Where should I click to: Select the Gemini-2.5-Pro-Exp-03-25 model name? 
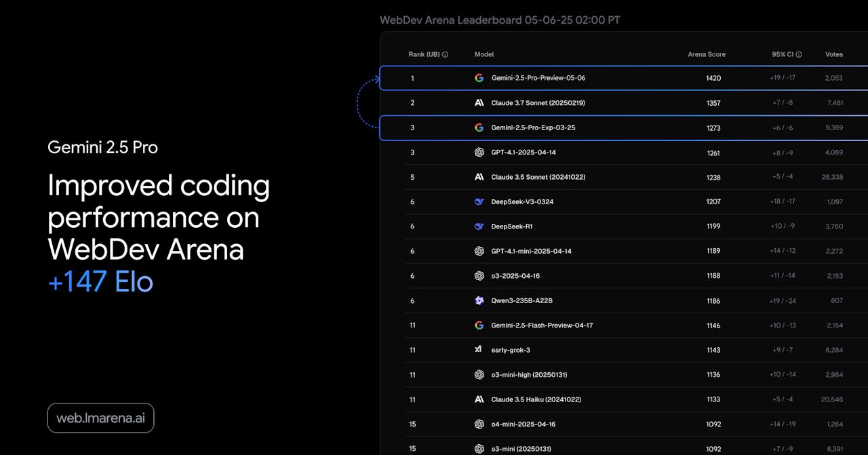coord(533,127)
